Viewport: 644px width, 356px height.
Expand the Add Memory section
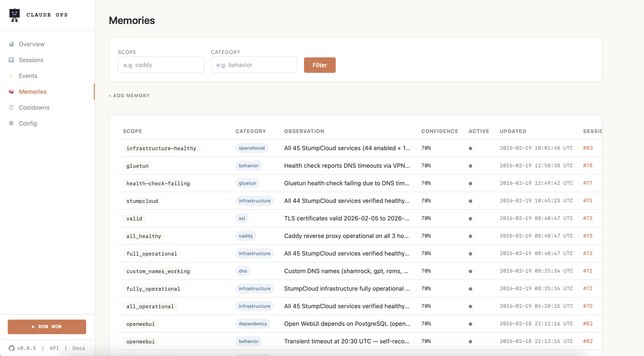[129, 96]
